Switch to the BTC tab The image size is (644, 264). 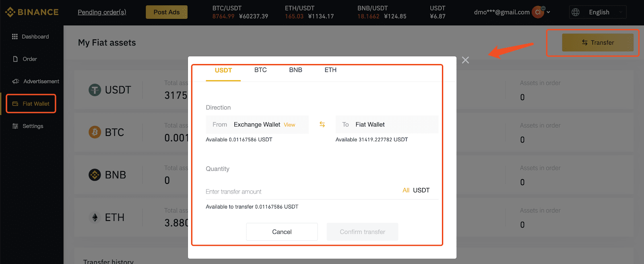pos(260,70)
